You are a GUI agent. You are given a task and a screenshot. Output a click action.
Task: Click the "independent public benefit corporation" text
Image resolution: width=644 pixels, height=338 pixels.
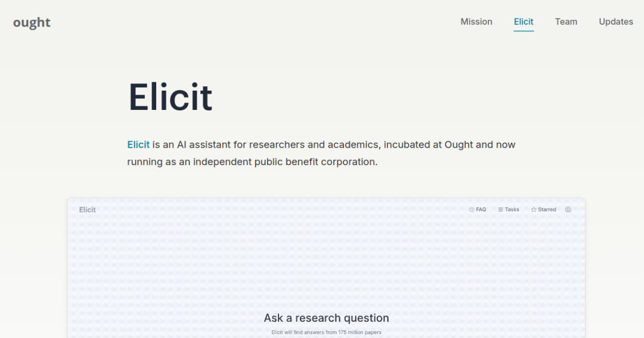pyautogui.click(x=285, y=162)
